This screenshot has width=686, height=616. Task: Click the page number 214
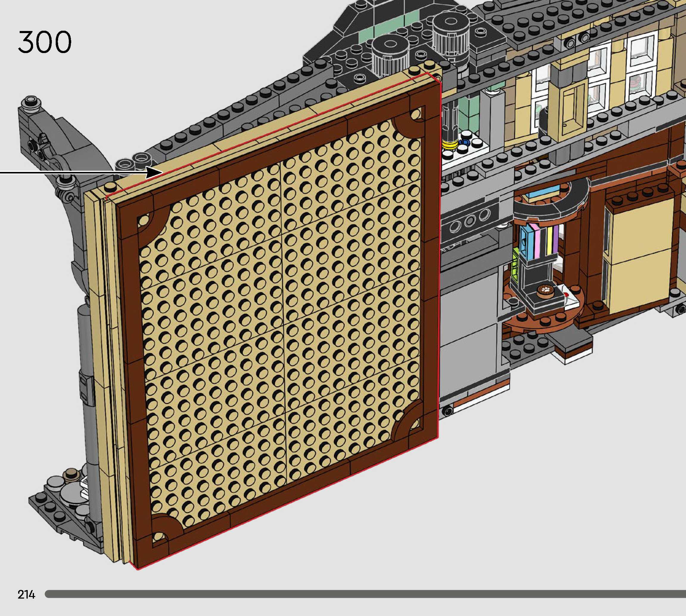click(x=26, y=594)
